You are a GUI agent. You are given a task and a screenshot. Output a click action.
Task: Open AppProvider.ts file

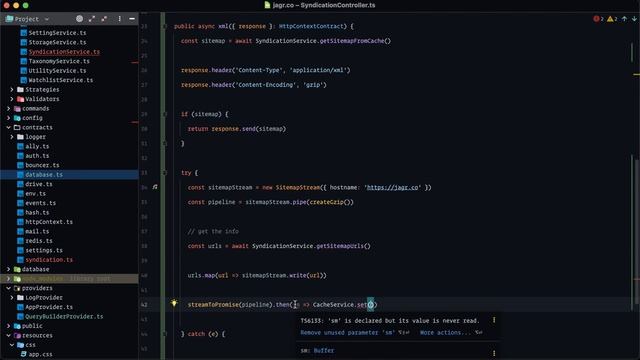coord(49,307)
